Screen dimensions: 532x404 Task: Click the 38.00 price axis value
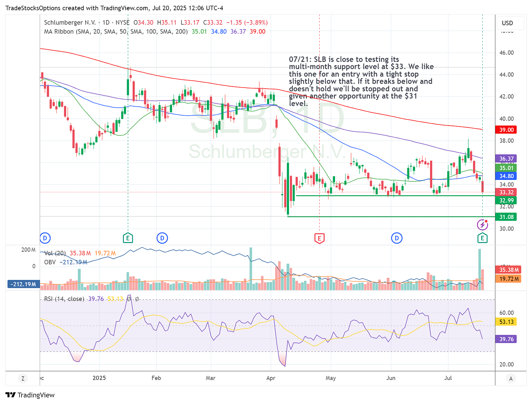506,141
